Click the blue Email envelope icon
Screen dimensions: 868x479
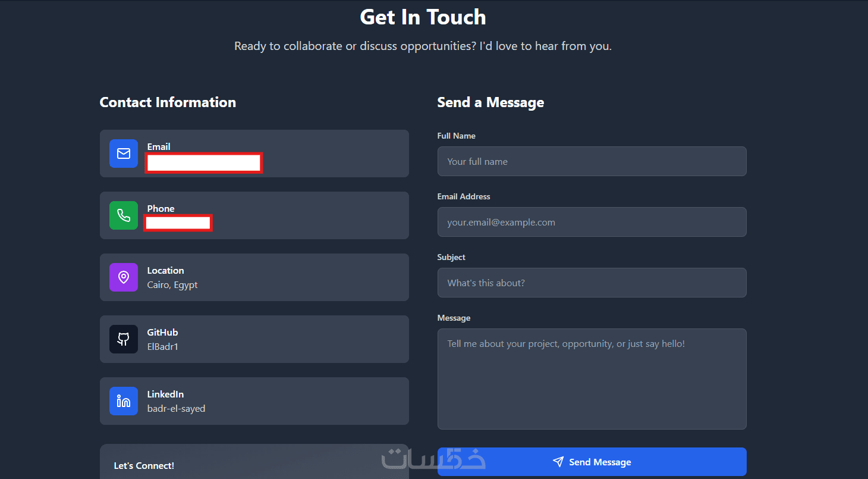pos(124,154)
